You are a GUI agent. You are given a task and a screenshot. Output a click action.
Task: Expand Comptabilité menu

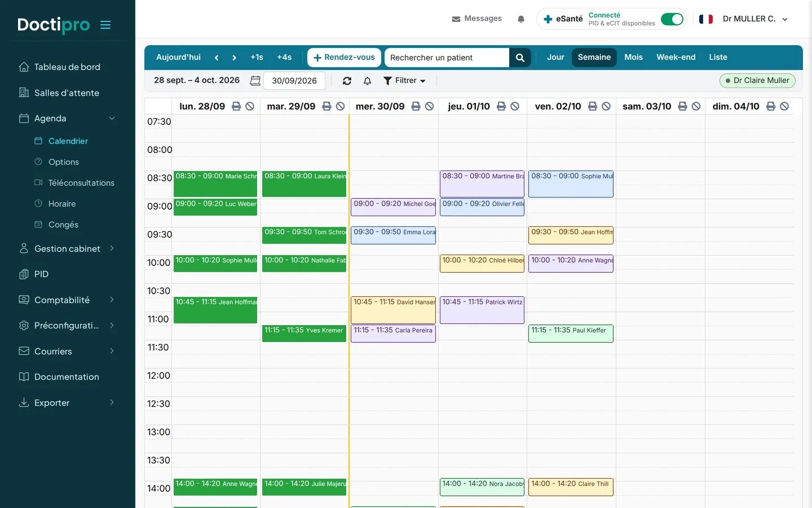(x=68, y=300)
